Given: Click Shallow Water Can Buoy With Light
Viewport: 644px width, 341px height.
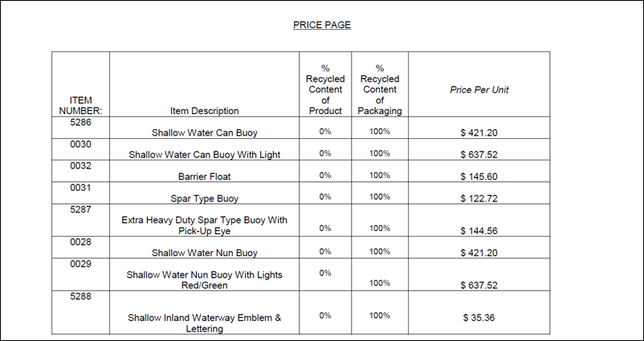Looking at the screenshot, I should pyautogui.click(x=205, y=154).
